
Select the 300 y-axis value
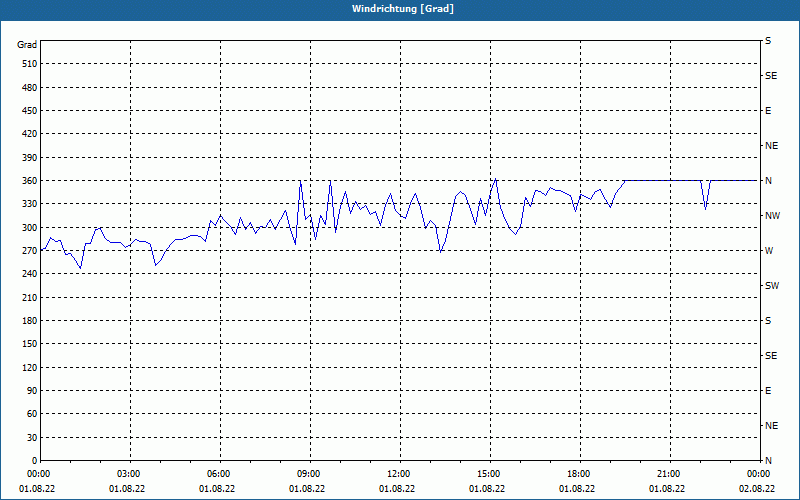(30, 227)
